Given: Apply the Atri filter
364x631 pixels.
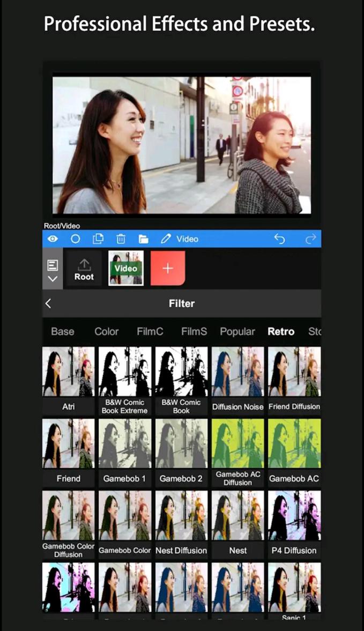Looking at the screenshot, I should (x=69, y=381).
